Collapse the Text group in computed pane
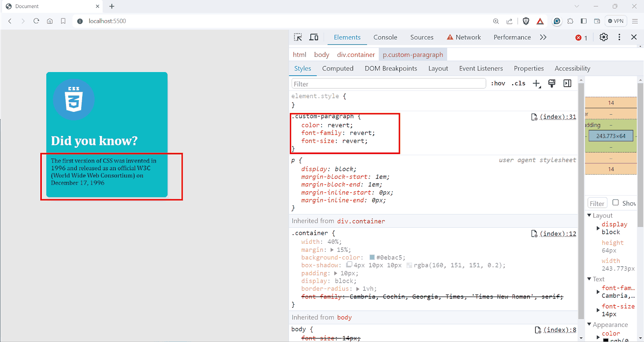 [589, 279]
